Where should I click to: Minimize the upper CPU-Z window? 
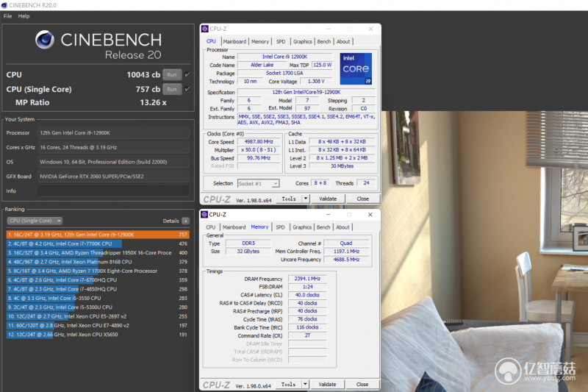click(x=329, y=29)
